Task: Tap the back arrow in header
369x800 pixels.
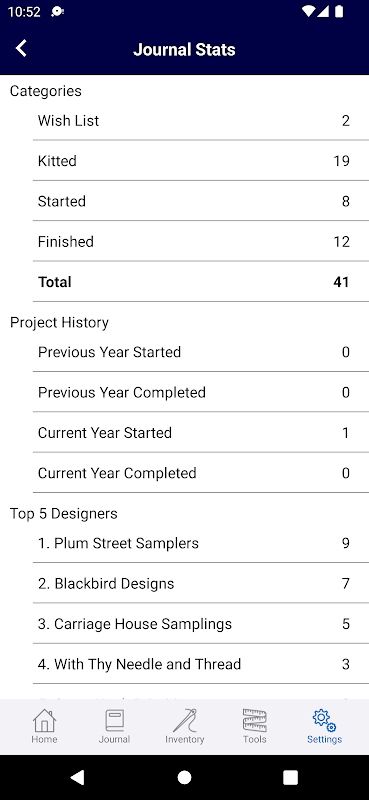Action: (x=21, y=48)
